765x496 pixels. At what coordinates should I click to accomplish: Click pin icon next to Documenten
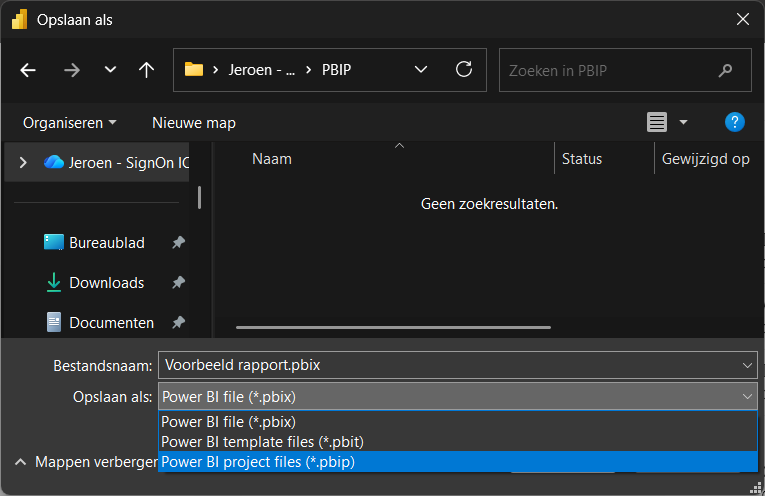(x=179, y=322)
